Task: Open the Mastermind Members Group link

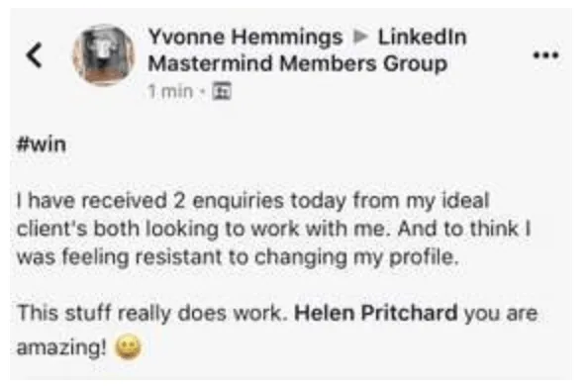Action: tap(298, 63)
